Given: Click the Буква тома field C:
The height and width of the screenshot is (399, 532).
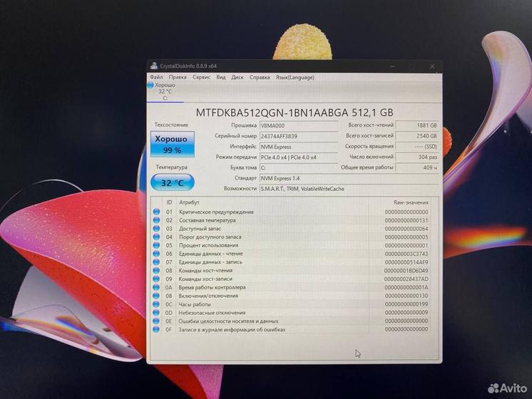Looking at the screenshot, I should tap(299, 168).
